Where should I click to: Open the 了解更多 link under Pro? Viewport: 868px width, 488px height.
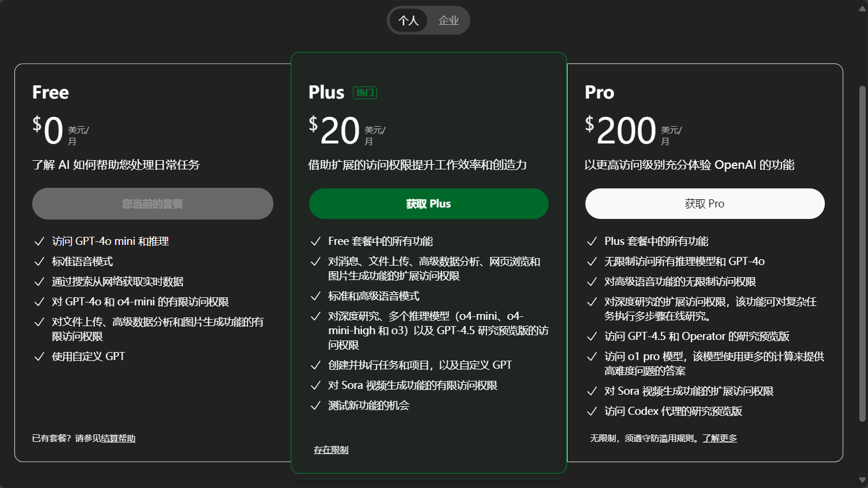[719, 438]
